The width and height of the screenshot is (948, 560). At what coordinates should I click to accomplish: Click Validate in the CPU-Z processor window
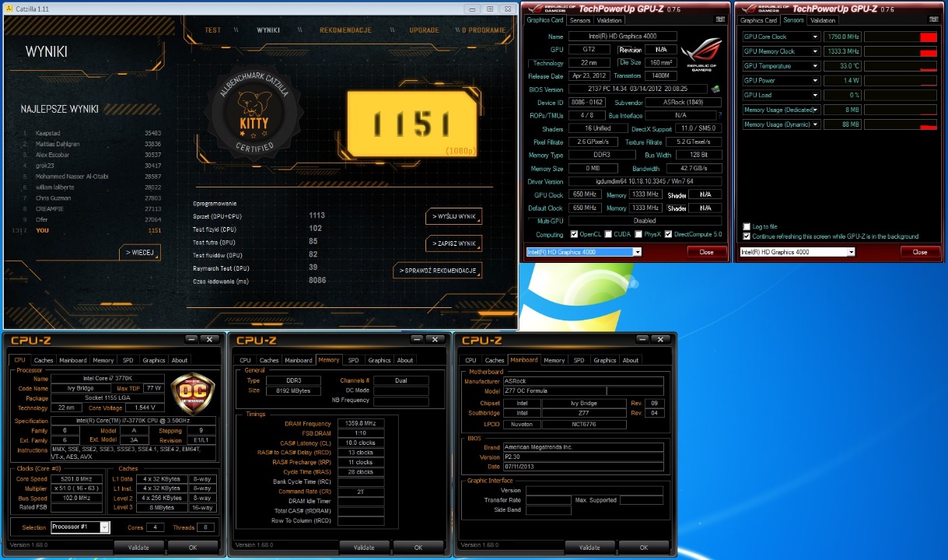click(138, 547)
